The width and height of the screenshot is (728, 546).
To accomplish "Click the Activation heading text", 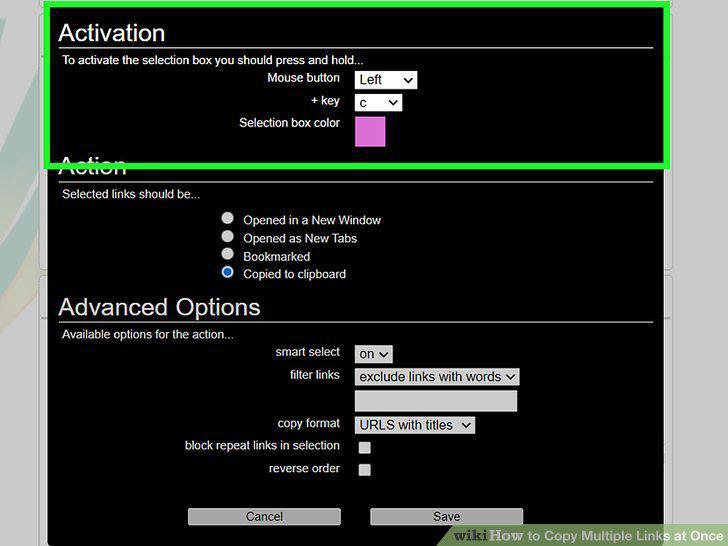I will 112,33.
